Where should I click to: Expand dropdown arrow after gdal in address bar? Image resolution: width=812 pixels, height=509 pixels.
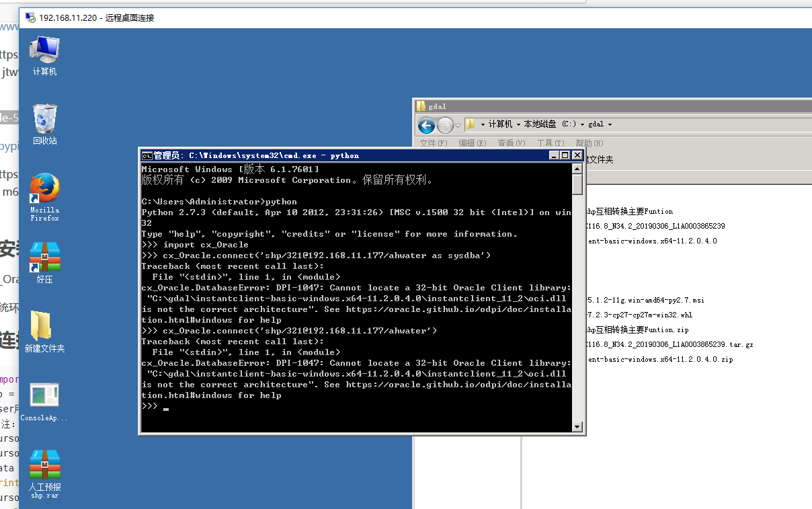pyautogui.click(x=610, y=124)
